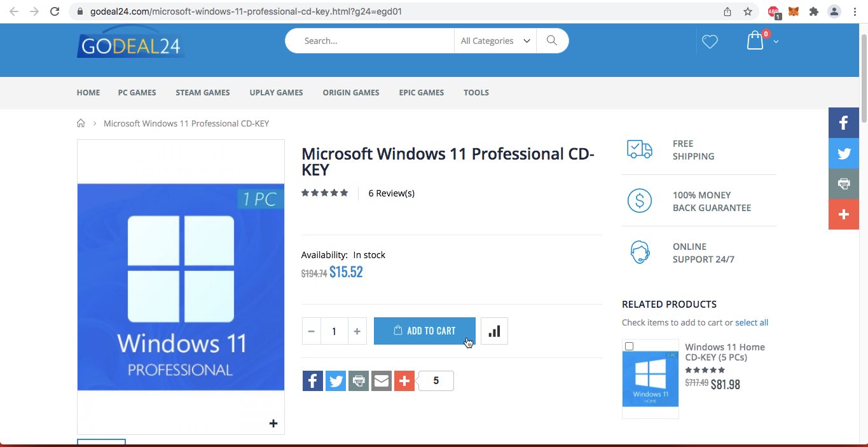Open the All Categories dropdown
Image resolution: width=868 pixels, height=447 pixels.
[x=495, y=41]
